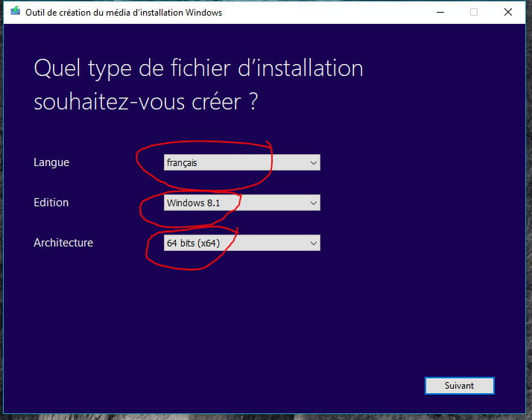Click the heading 'Quel type de fichier d'installation'

(198, 69)
